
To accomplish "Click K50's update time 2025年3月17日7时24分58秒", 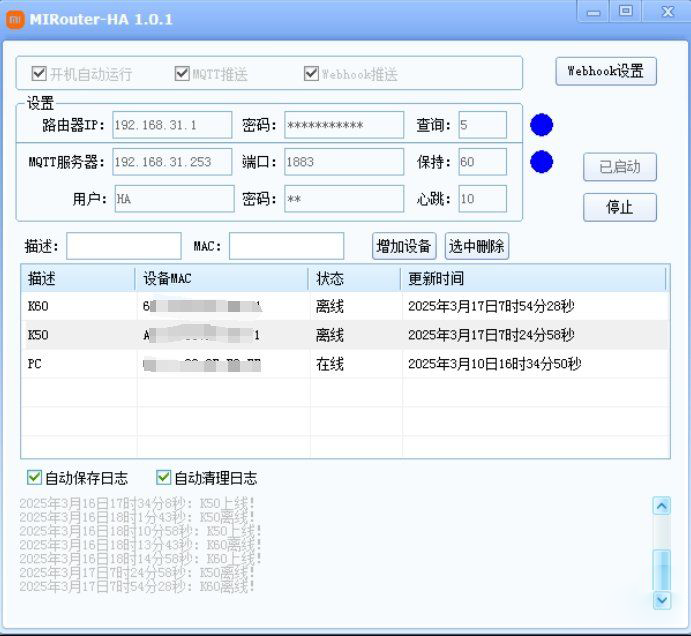I will (x=491, y=335).
